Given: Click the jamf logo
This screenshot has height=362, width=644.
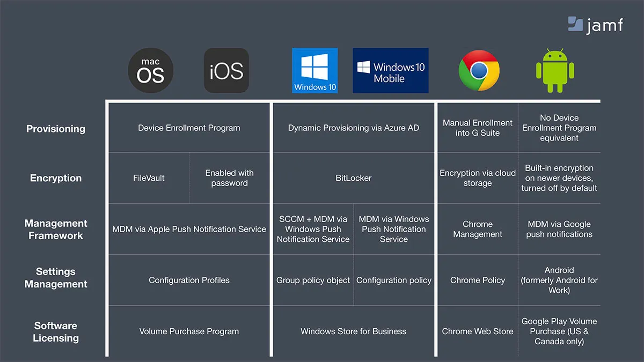Looking at the screenshot, I should tap(595, 24).
